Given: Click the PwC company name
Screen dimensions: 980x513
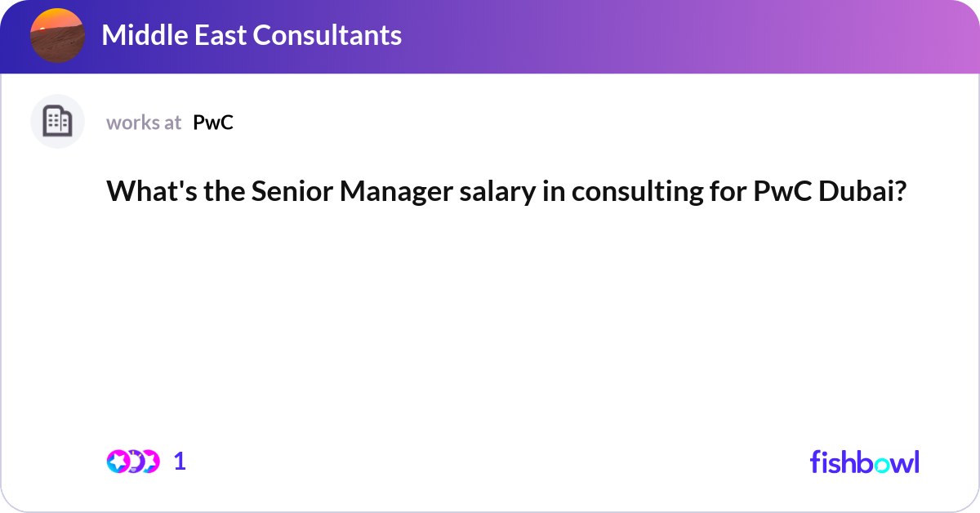Looking at the screenshot, I should (213, 123).
